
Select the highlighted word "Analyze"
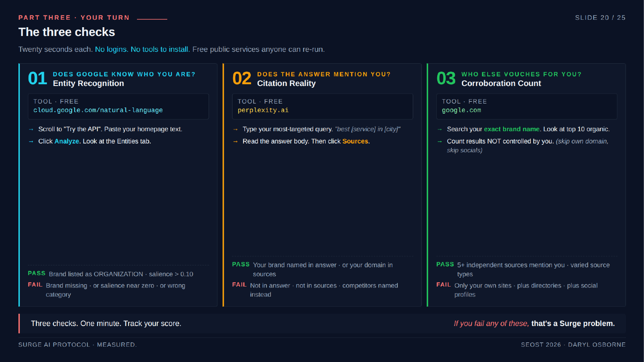(67, 141)
